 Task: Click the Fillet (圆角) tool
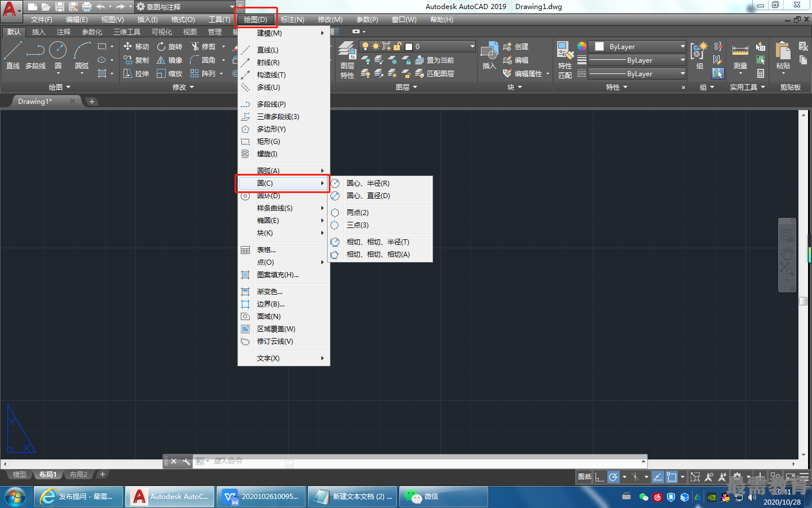(x=204, y=60)
